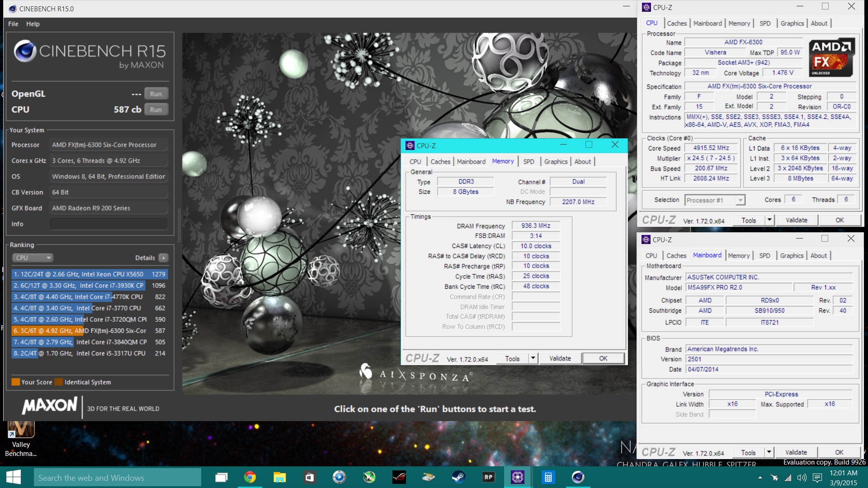The image size is (868, 488).
Task: Click the Windows Start button
Action: point(14,477)
